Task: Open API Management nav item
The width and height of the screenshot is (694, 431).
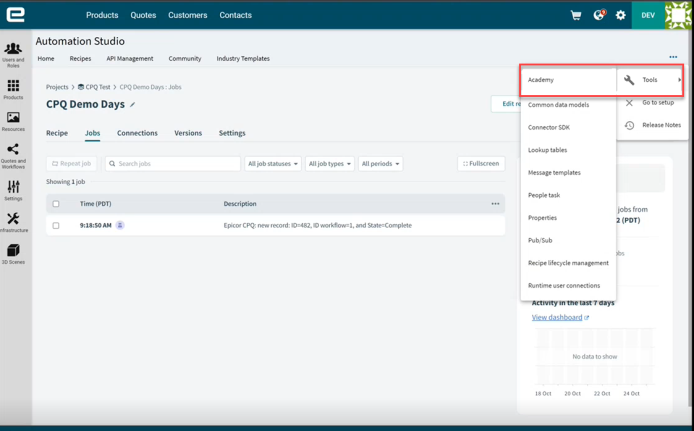Action: [x=130, y=58]
